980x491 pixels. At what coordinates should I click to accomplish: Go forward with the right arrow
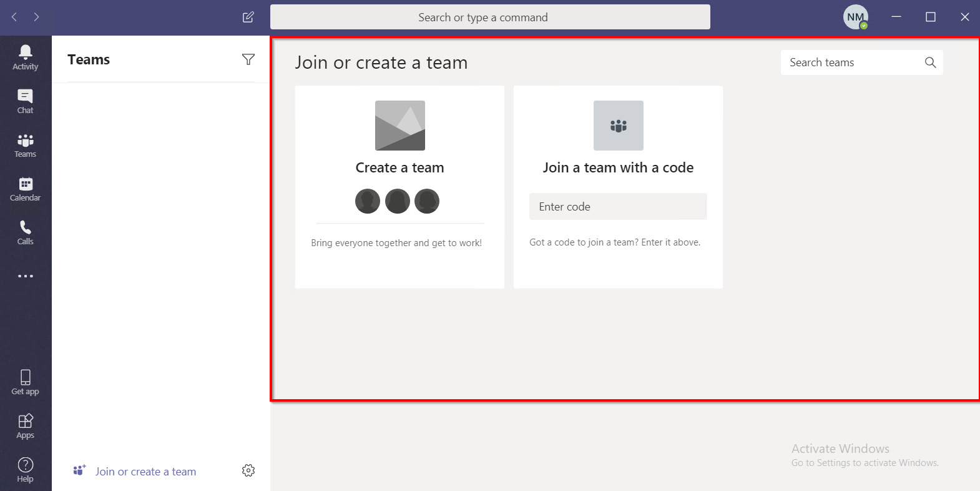point(36,17)
